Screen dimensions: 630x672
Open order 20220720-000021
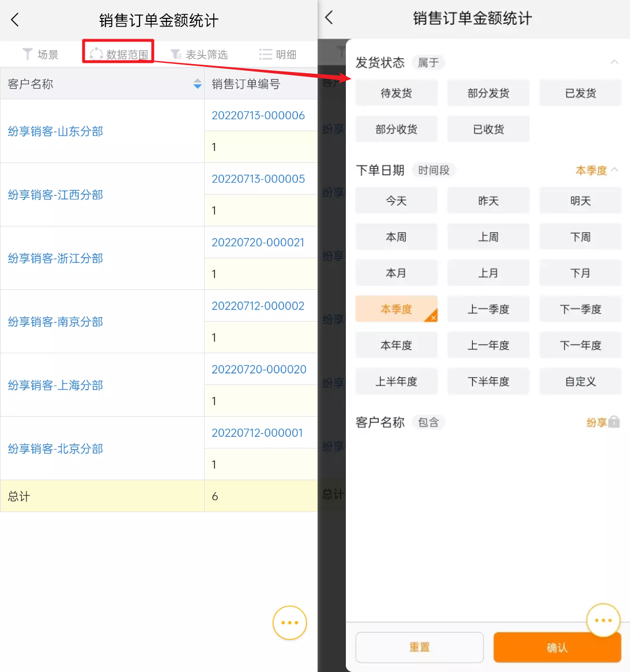pyautogui.click(x=258, y=242)
